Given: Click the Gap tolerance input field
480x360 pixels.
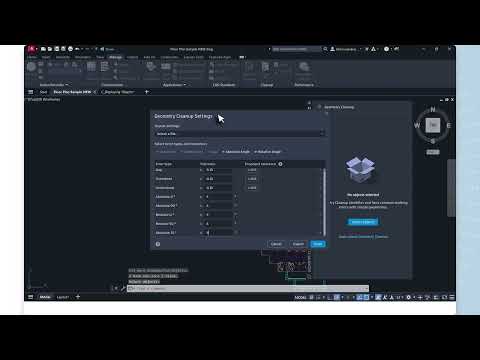Looking at the screenshot, I should tap(219, 170).
